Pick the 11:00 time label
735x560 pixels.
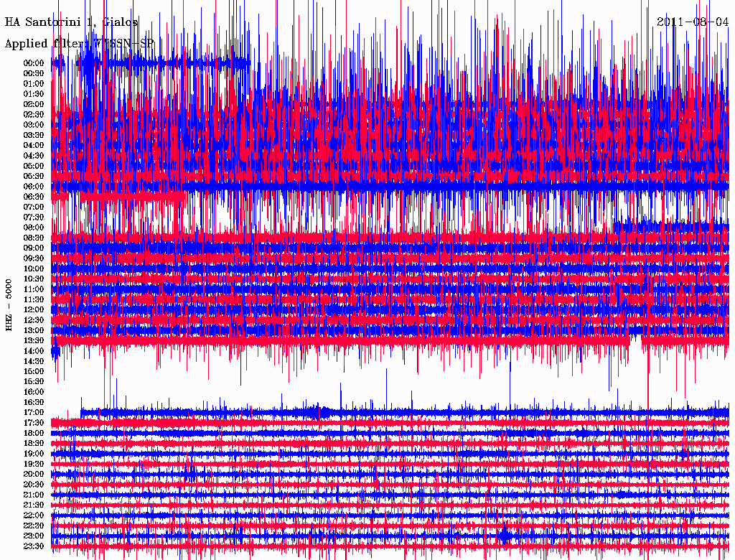(34, 289)
